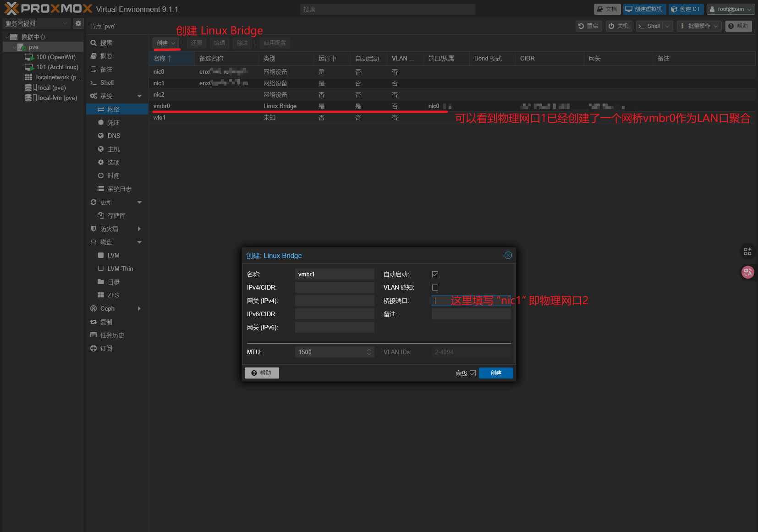Click the 帮助 button in dialog
Viewport: 758px width, 532px height.
click(x=262, y=373)
